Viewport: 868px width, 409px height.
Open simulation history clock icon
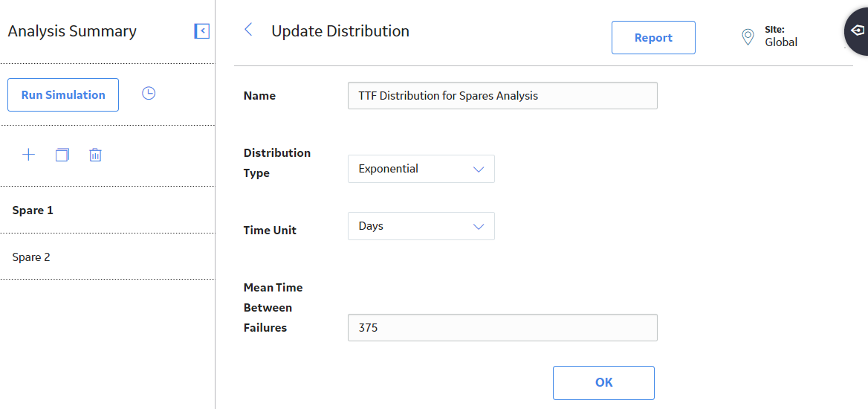pos(149,94)
